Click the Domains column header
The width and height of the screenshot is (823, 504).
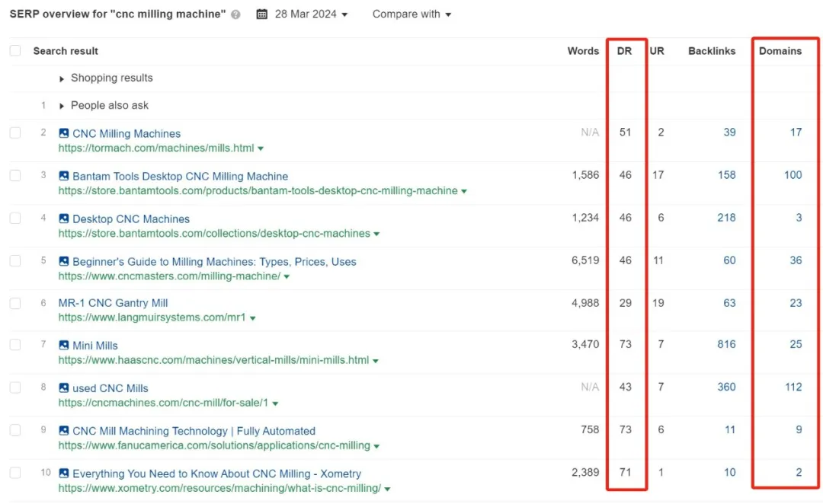[780, 51]
